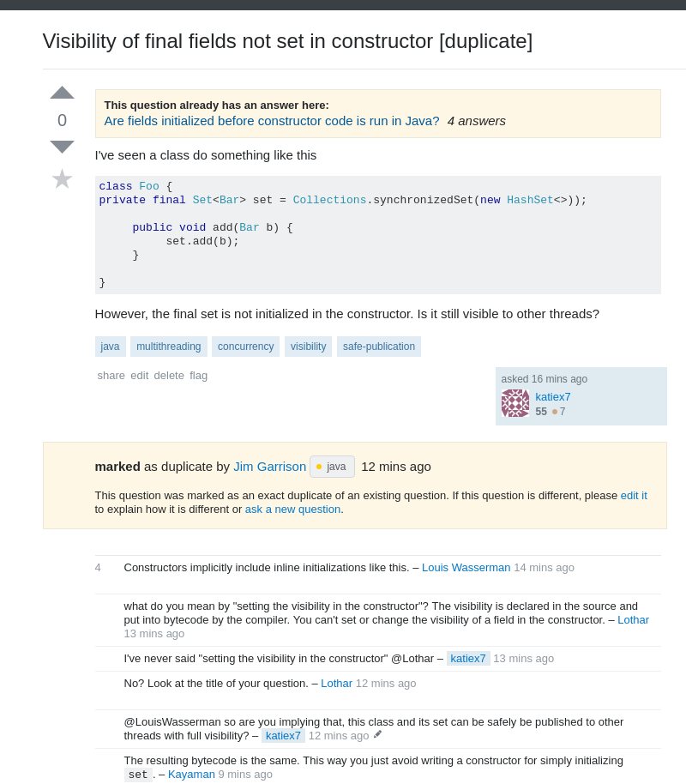This screenshot has height=784, width=686.
Task: Click the delete link under question
Action: coord(169,376)
